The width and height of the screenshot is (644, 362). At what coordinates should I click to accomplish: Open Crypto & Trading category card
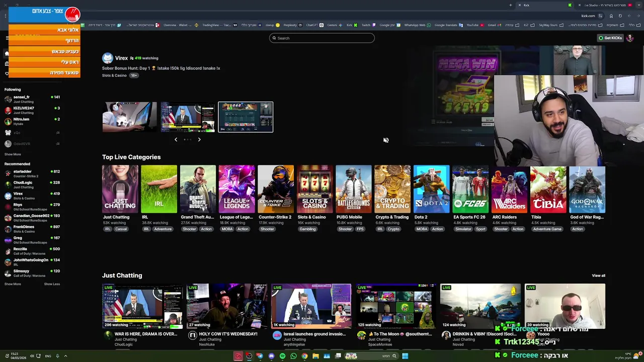[x=392, y=189]
